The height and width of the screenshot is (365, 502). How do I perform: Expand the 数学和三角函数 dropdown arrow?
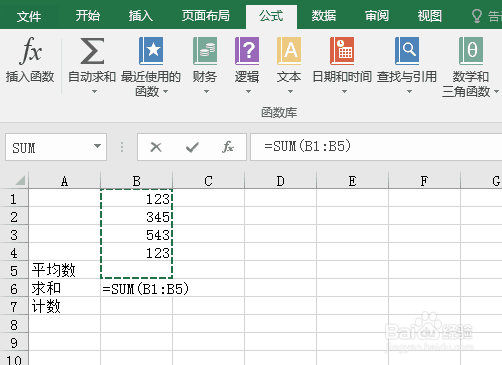[496, 91]
